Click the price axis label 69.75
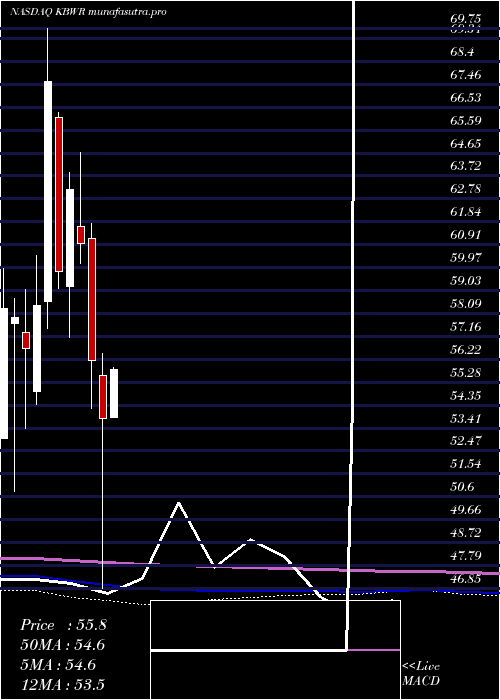The width and height of the screenshot is (500, 700). point(466,19)
